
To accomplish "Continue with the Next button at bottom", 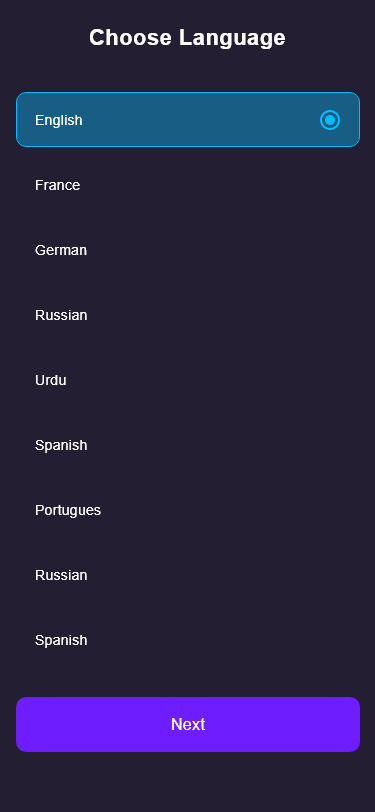I will 188,724.
